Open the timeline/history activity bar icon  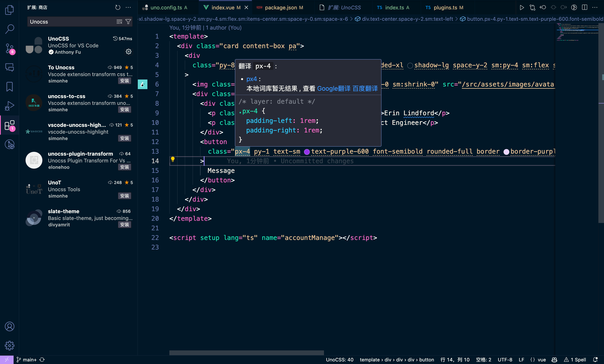10,144
